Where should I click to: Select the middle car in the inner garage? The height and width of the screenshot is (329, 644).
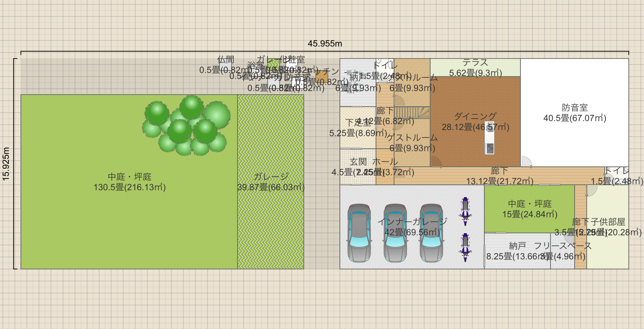(x=395, y=233)
